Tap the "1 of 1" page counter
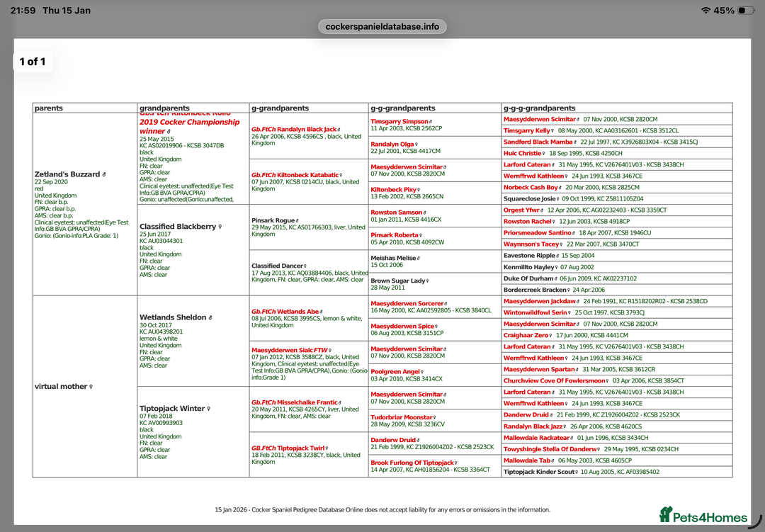The image size is (765, 532). point(33,62)
